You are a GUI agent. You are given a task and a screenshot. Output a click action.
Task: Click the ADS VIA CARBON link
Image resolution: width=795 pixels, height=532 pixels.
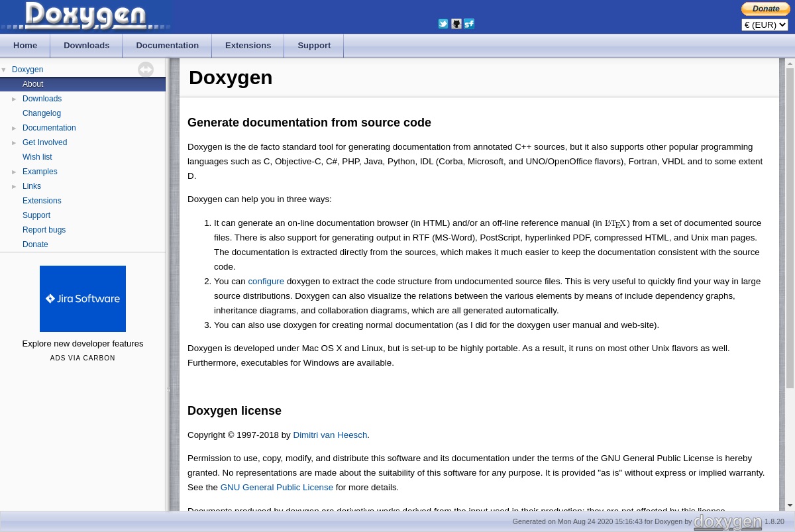83,358
